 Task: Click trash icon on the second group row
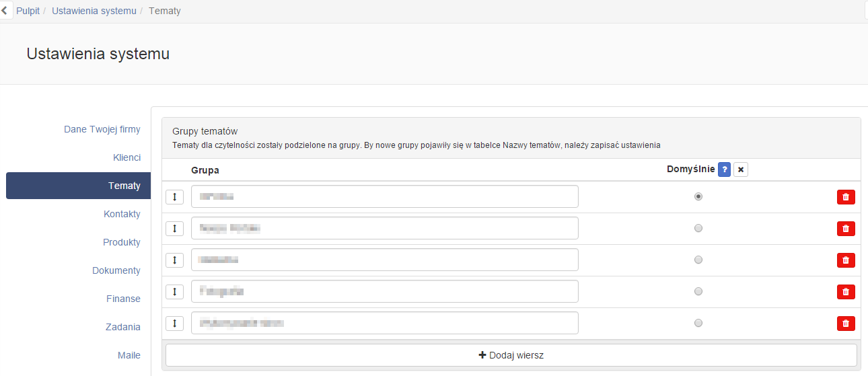[x=846, y=229]
